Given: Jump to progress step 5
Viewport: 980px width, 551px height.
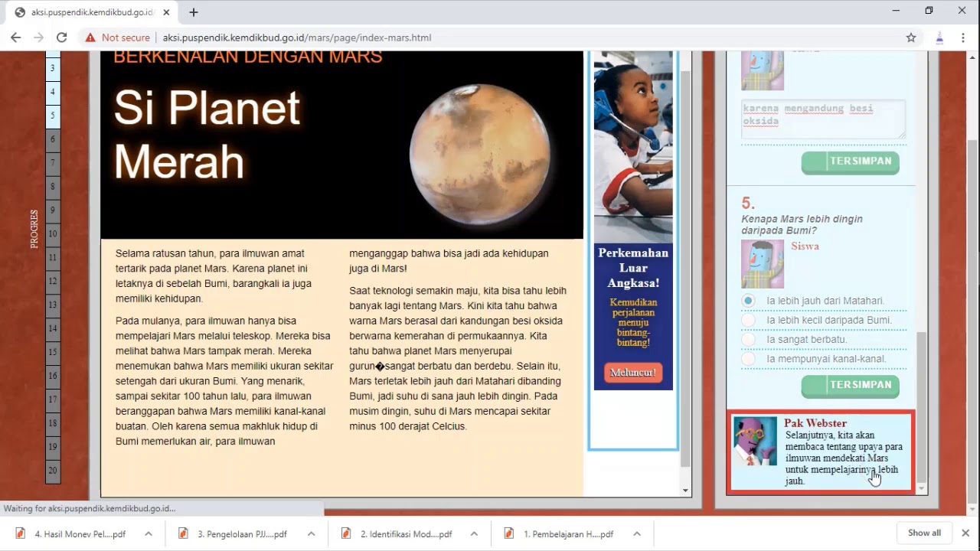Looking at the screenshot, I should point(53,116).
